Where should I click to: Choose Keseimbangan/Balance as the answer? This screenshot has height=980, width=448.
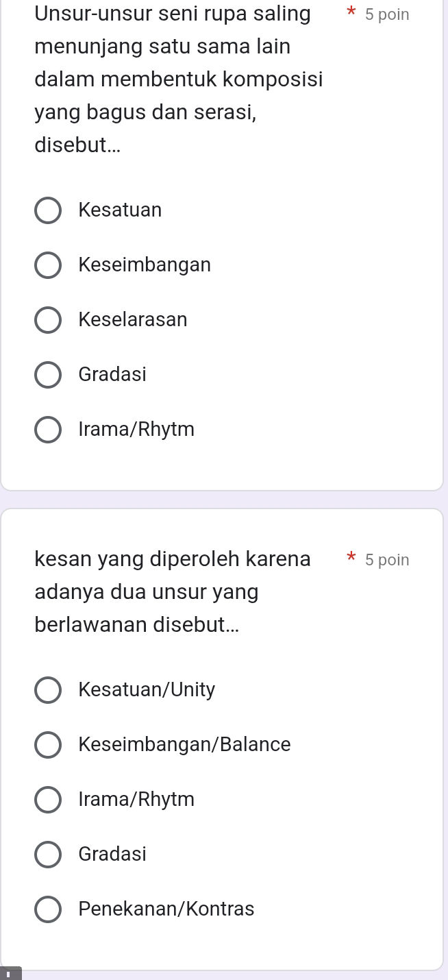(x=48, y=745)
